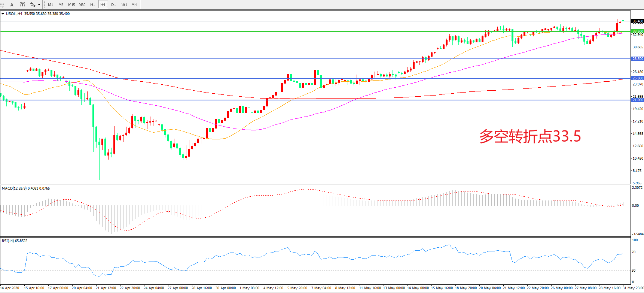The height and width of the screenshot is (293, 644).
Task: Click the Arrows objects tool icon
Action: coord(33,4)
